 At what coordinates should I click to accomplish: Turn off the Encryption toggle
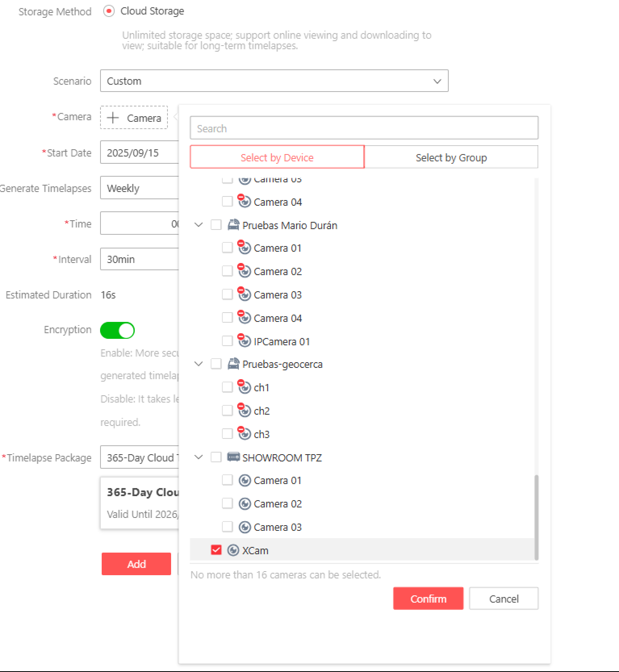[x=117, y=330]
